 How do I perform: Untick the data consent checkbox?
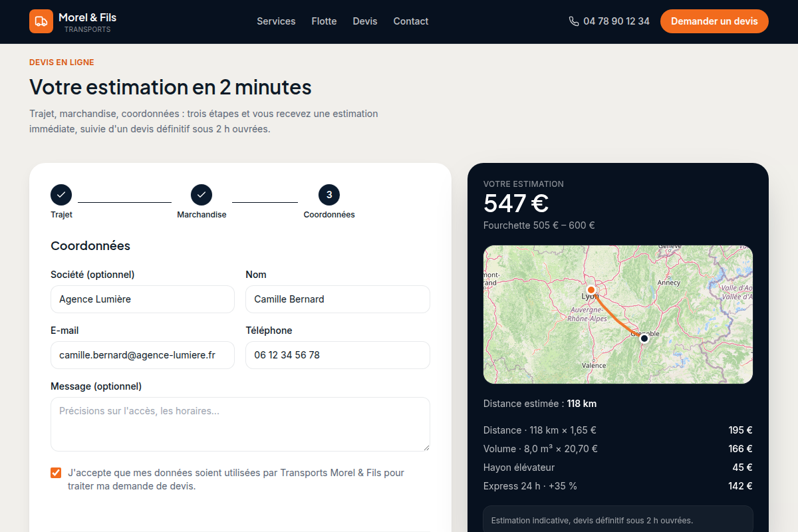56,473
